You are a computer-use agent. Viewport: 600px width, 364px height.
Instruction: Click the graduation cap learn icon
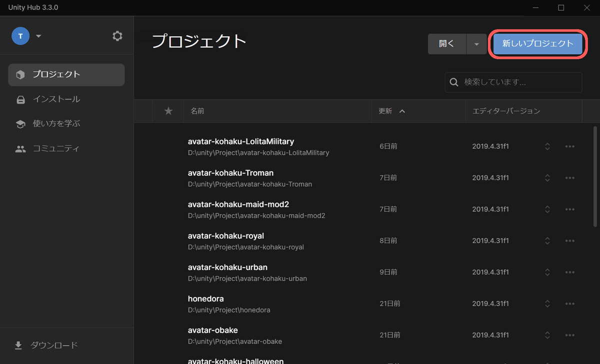point(20,124)
